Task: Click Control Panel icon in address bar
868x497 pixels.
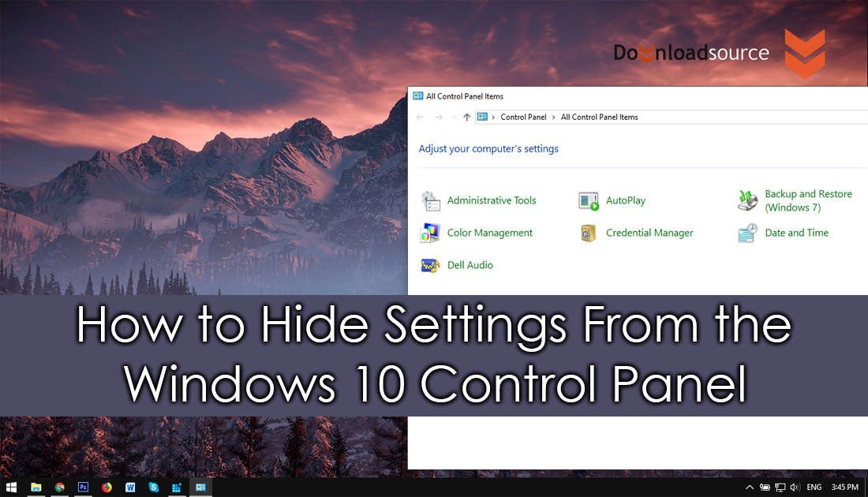Action: click(x=483, y=117)
